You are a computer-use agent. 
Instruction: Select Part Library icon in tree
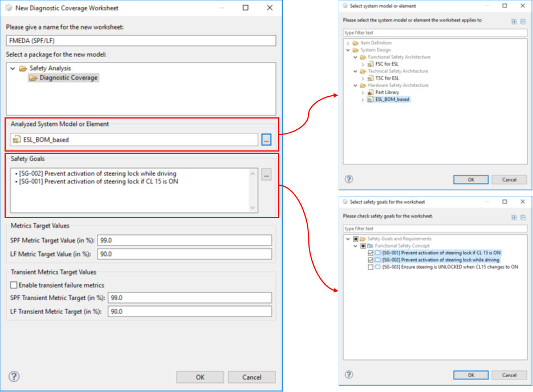(x=371, y=92)
